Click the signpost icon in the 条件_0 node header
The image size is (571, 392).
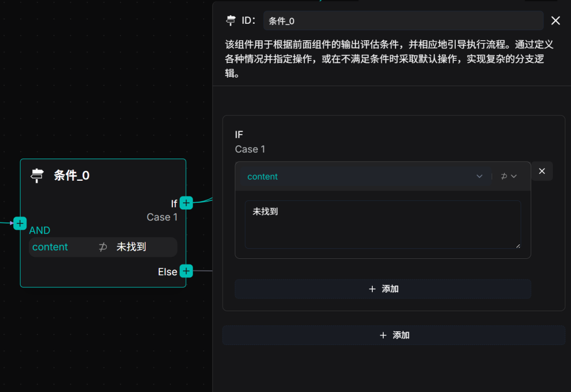[x=36, y=175]
